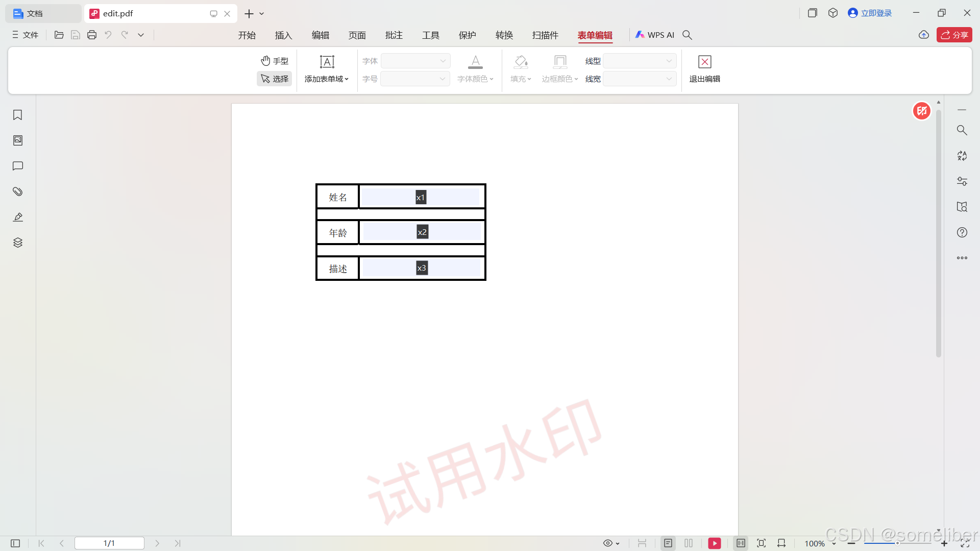Open the layers panel icon

[x=18, y=243]
